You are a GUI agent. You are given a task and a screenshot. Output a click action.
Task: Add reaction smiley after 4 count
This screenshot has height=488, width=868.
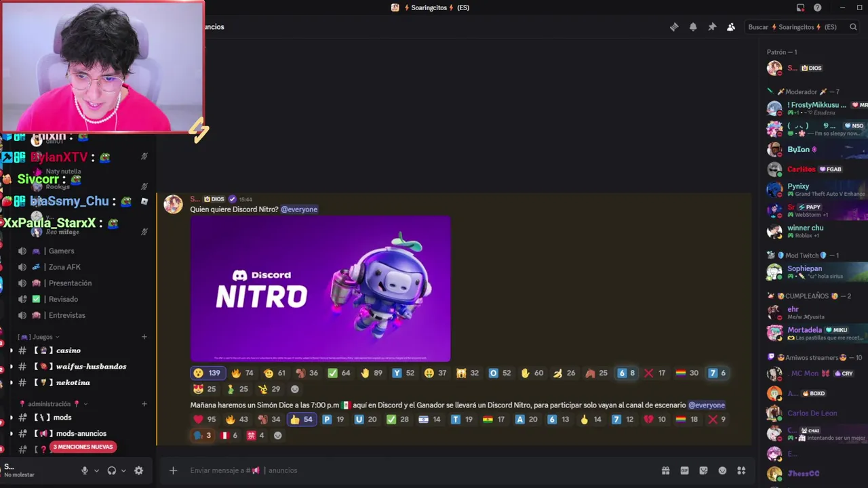coord(277,436)
